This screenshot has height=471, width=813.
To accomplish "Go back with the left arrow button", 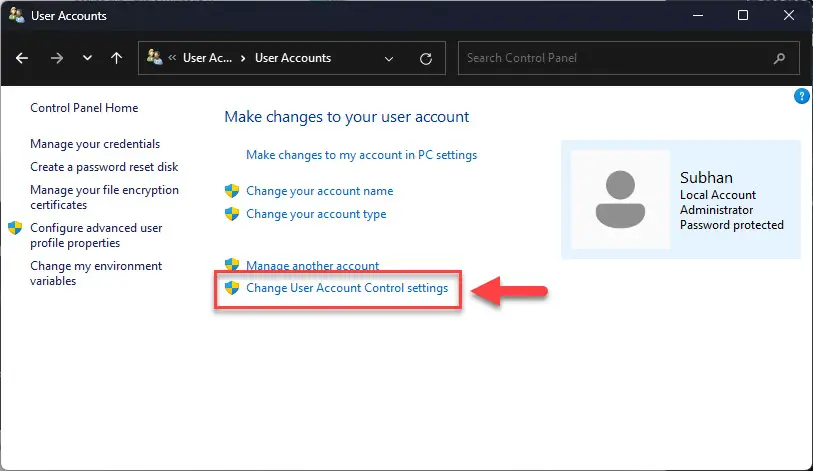I will point(22,58).
